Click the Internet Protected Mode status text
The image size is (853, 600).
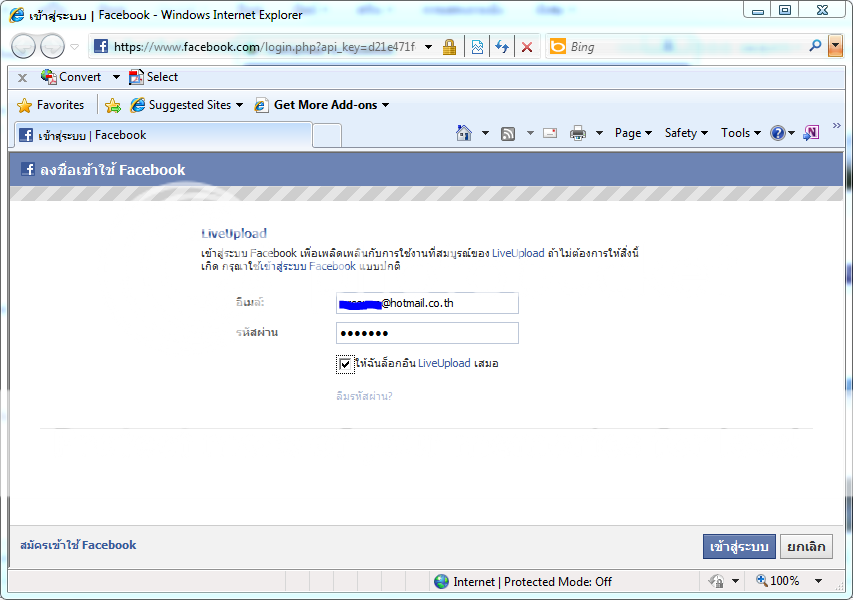tap(533, 582)
